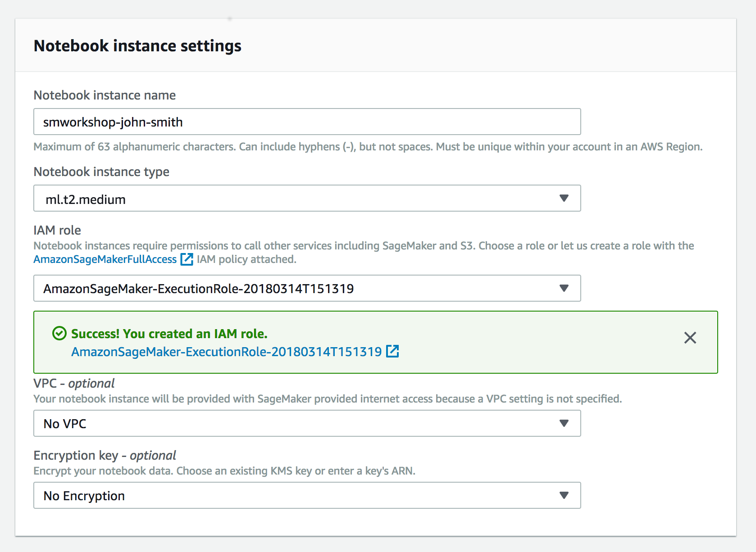Click the VPC optional label
Image resolution: width=756 pixels, height=552 pixels.
pyautogui.click(x=74, y=383)
